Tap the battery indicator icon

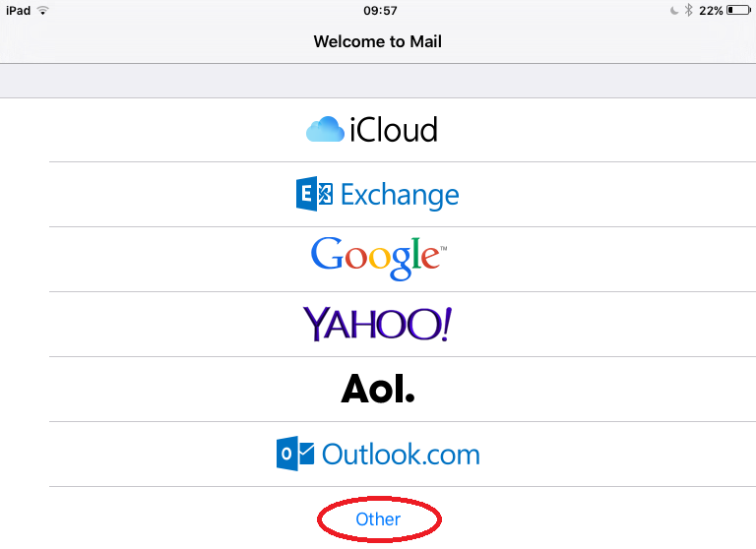(x=739, y=10)
